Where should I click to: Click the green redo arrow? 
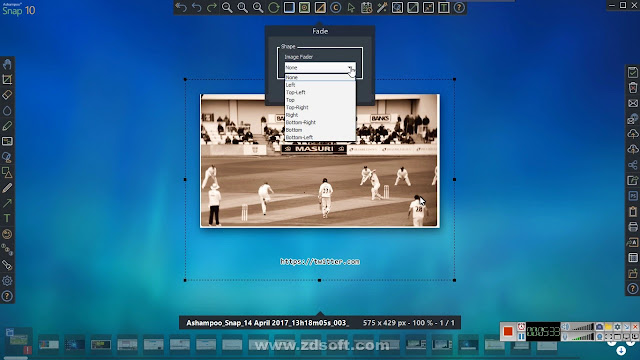click(212, 7)
